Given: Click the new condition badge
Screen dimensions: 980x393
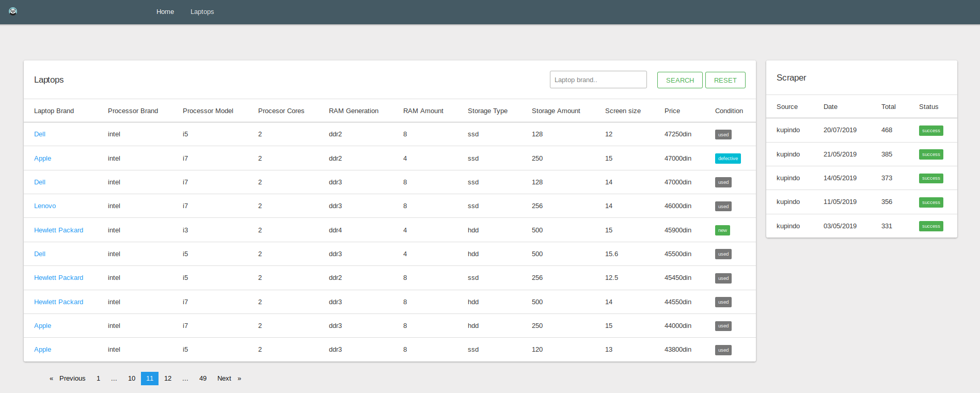Looking at the screenshot, I should [722, 230].
